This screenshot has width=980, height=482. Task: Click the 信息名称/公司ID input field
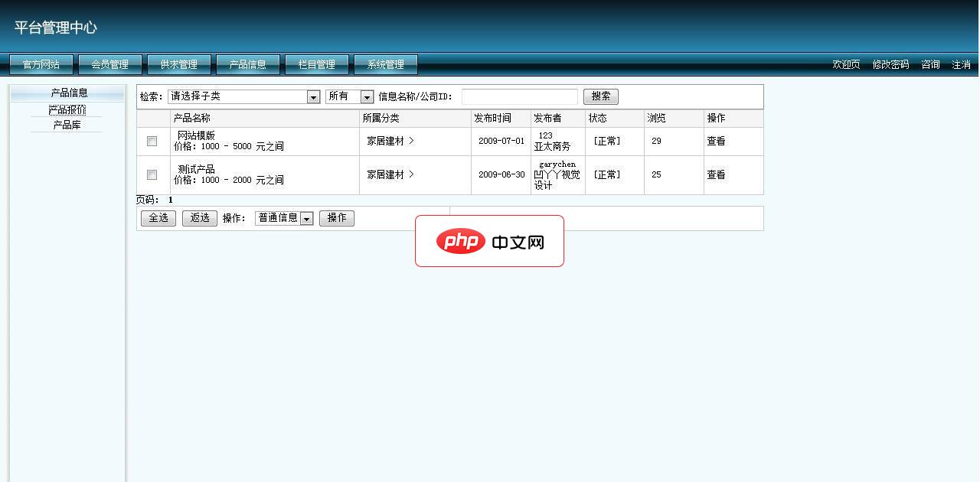point(519,96)
